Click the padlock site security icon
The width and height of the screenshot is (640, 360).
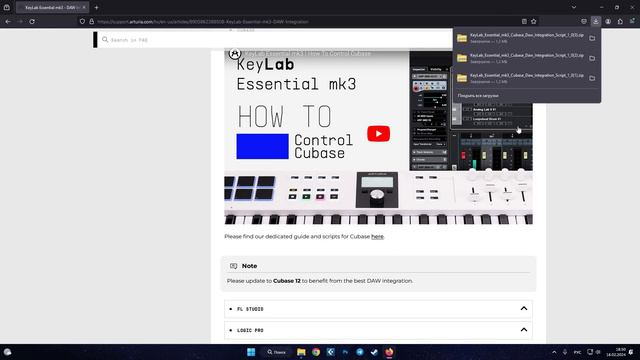click(x=91, y=22)
